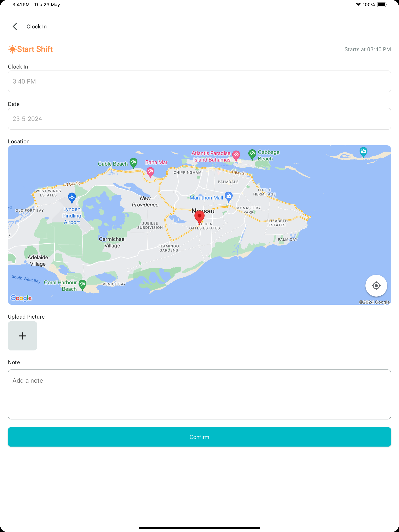This screenshot has width=399, height=532.
Task: Tap the Baha Mar pink marker
Action: coord(150,172)
